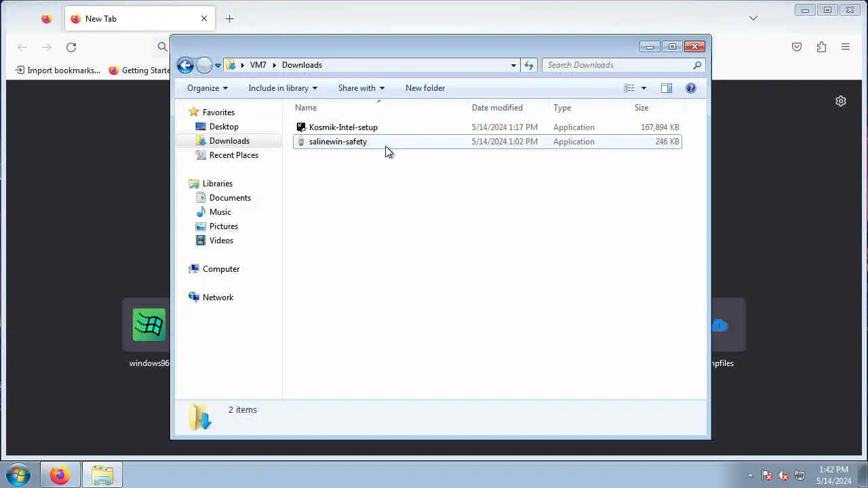
Task: Click Downloads in the address breadcrumb
Action: pos(302,65)
